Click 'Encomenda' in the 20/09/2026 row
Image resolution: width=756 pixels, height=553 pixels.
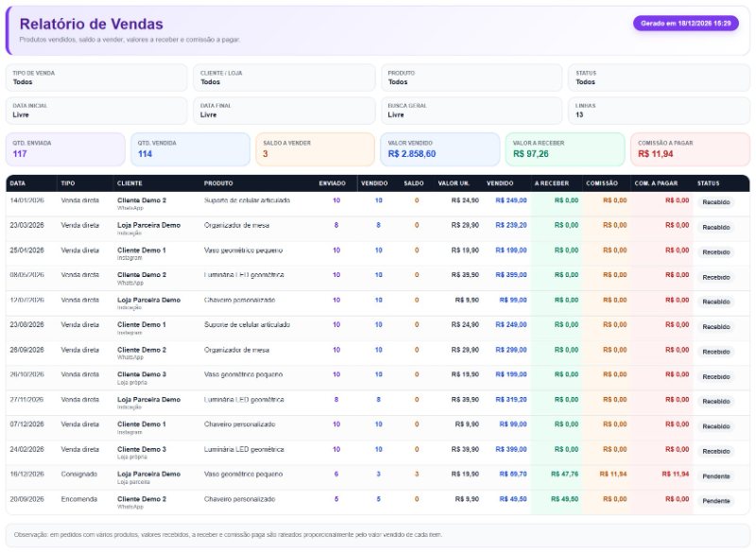(x=79, y=499)
